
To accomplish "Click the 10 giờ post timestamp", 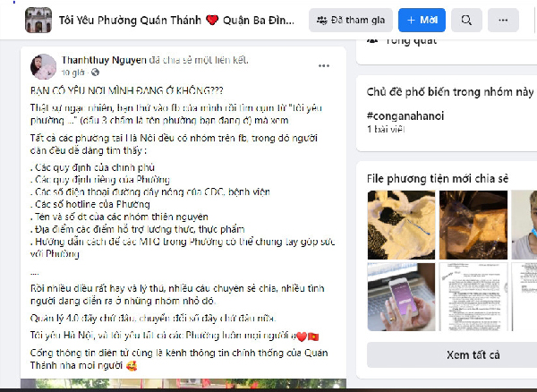I will point(73,72).
